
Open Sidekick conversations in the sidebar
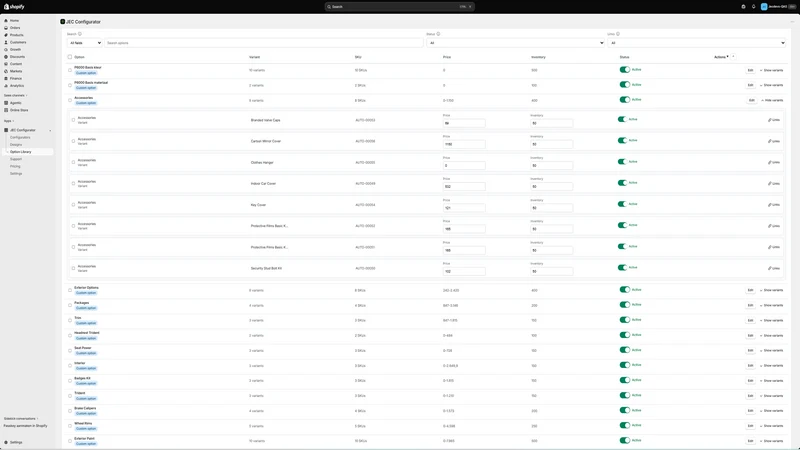point(20,418)
